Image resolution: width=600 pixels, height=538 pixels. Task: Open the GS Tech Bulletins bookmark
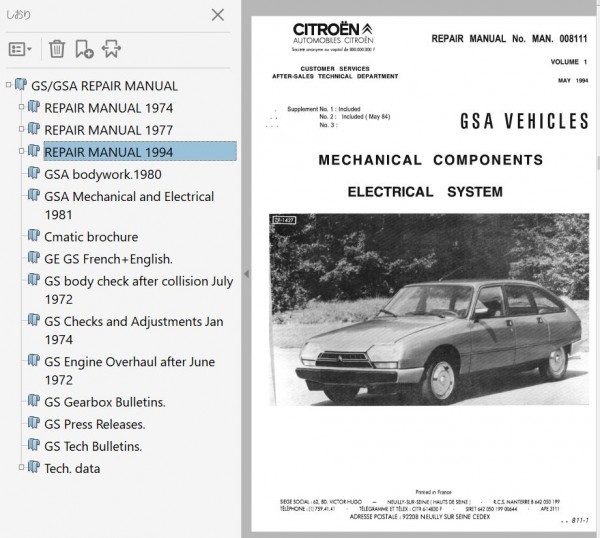93,447
